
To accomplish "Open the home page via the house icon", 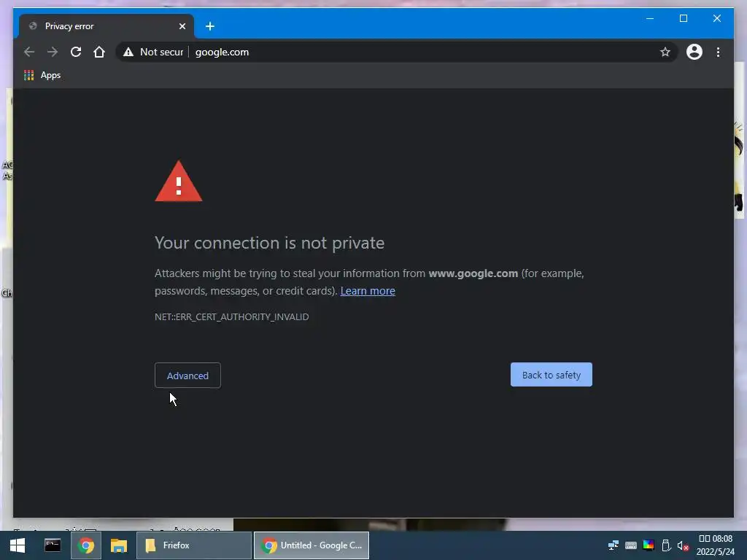I will click(99, 52).
